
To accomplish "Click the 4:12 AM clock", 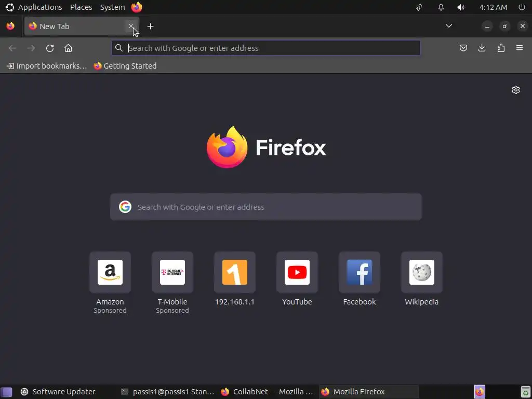I will pos(494,7).
